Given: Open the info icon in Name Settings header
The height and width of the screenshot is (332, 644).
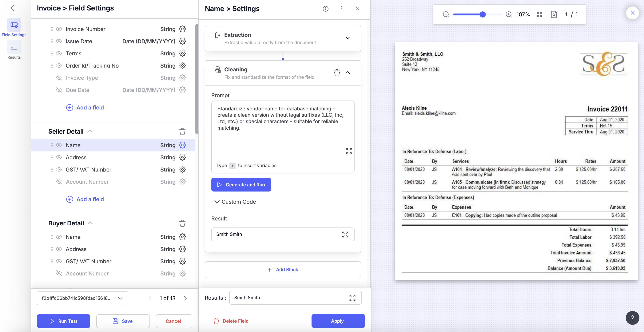Looking at the screenshot, I should pos(325,9).
